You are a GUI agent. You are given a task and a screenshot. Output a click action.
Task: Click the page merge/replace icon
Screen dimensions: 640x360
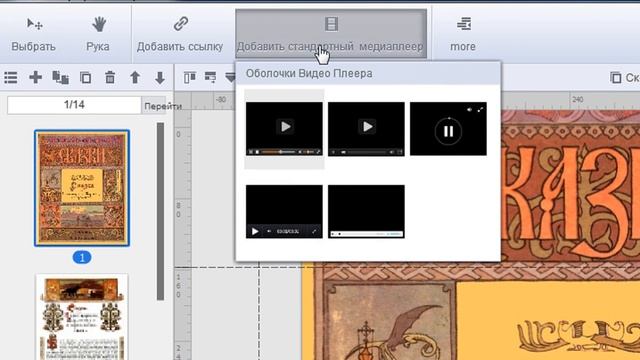coord(60,77)
